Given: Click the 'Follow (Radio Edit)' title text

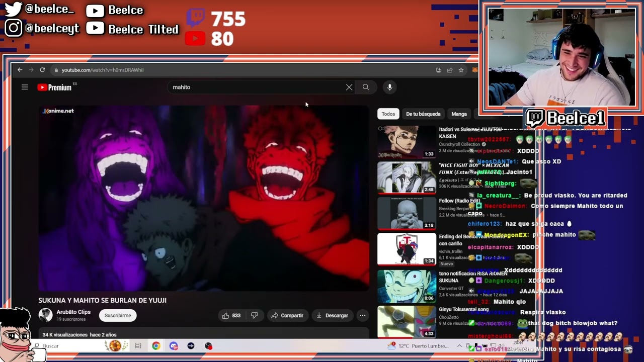Looking at the screenshot, I should pos(459,201).
